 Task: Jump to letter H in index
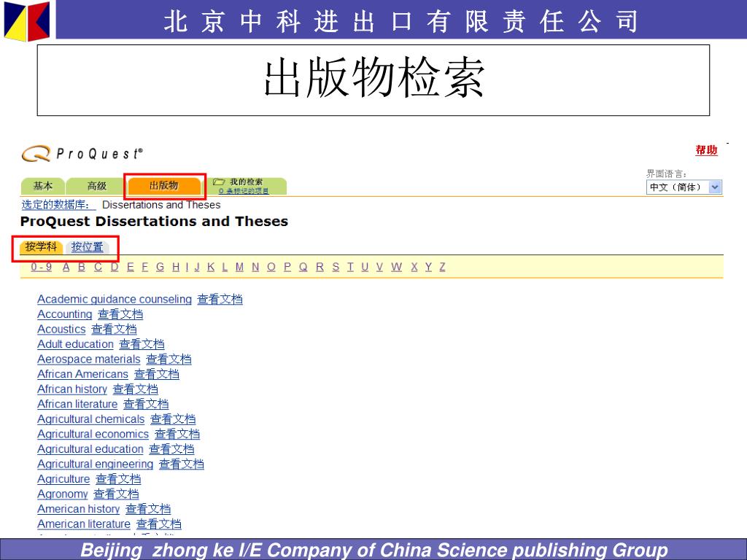176,267
